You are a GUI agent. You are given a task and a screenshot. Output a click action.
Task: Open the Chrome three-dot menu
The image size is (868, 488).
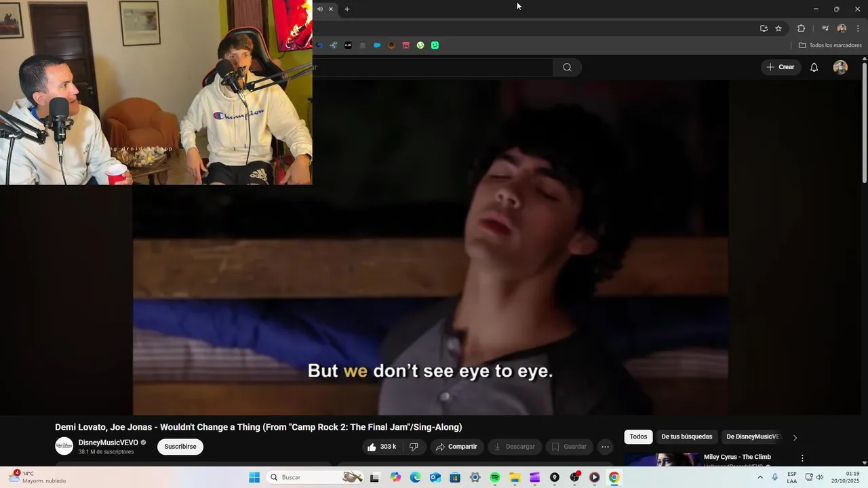[858, 28]
